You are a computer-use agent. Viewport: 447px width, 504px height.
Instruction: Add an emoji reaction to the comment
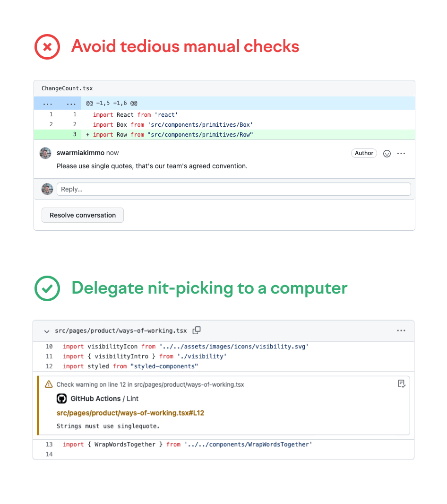387,153
